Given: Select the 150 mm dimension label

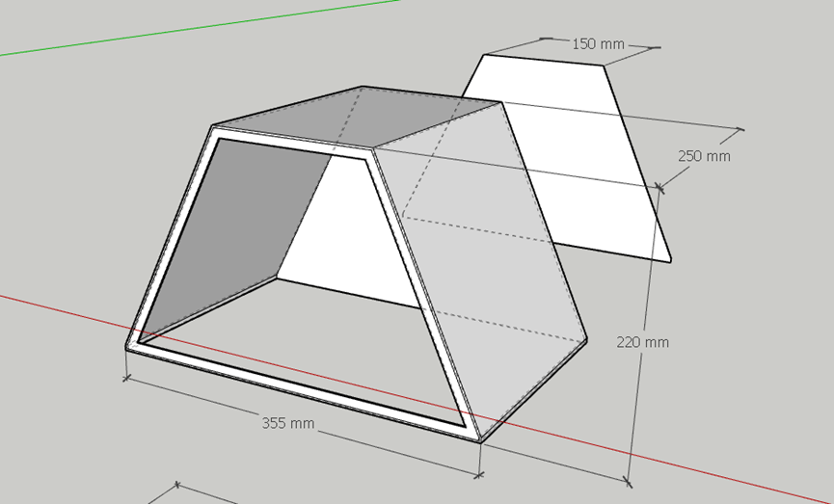Looking at the screenshot, I should (x=598, y=43).
